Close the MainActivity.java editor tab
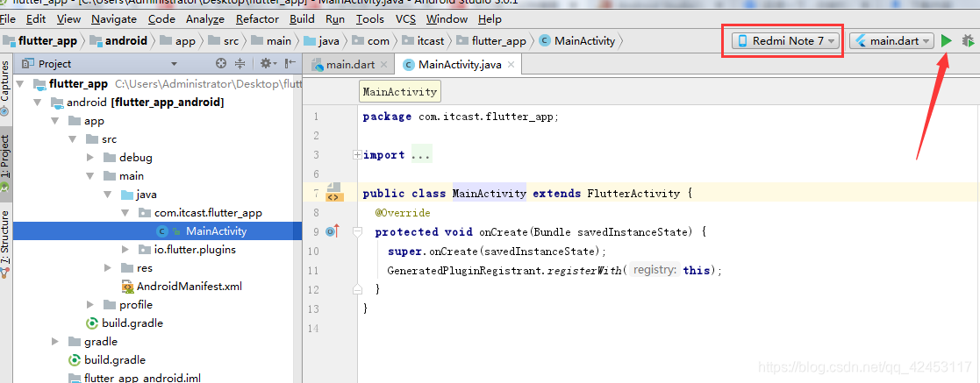This screenshot has height=383, width=980. point(511,64)
